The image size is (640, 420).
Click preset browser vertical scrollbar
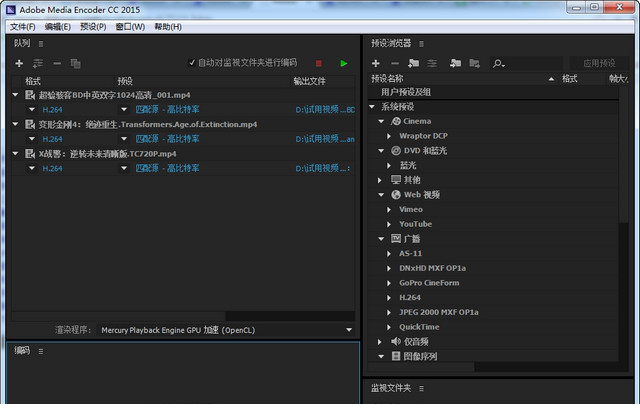point(623,155)
